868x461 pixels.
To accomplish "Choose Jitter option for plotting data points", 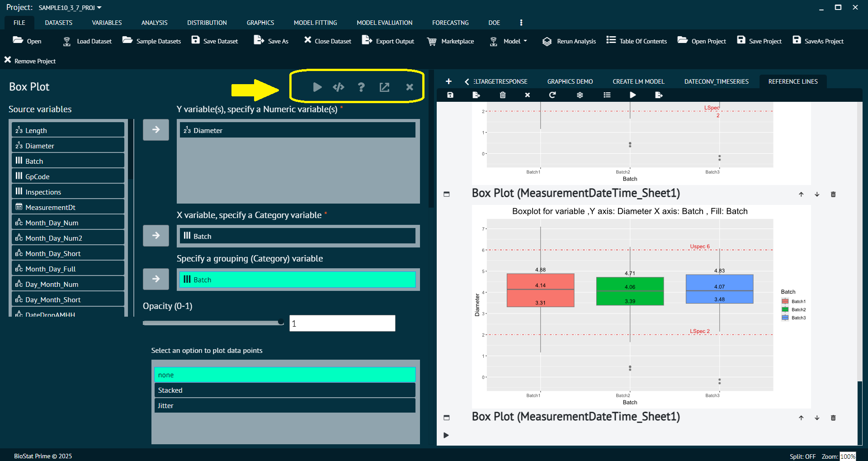I will click(284, 405).
